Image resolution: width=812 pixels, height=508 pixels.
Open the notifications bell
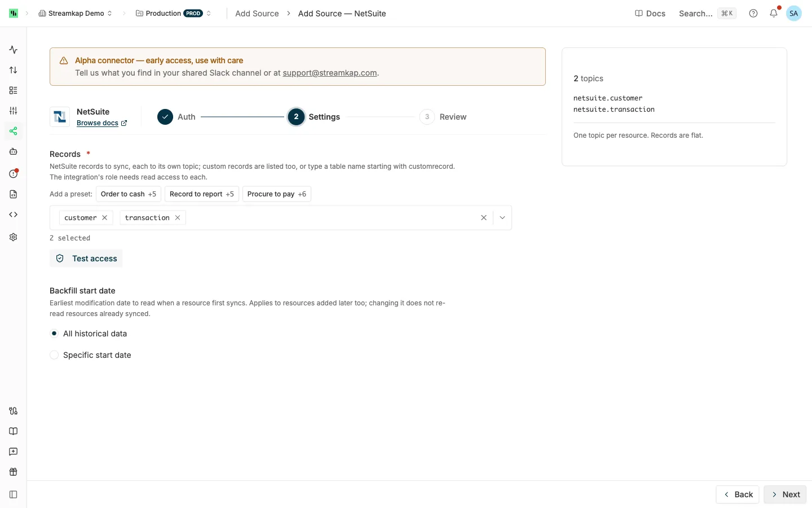[774, 14]
